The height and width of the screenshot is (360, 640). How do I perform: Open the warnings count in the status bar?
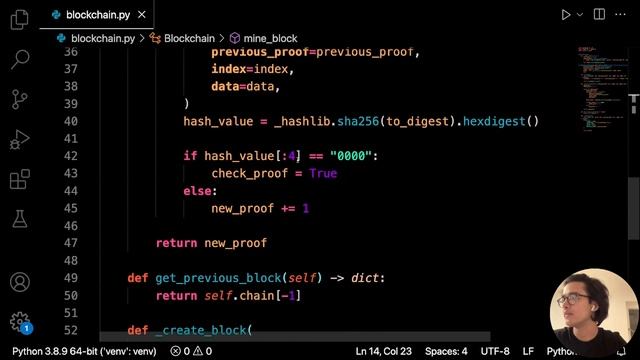point(202,351)
